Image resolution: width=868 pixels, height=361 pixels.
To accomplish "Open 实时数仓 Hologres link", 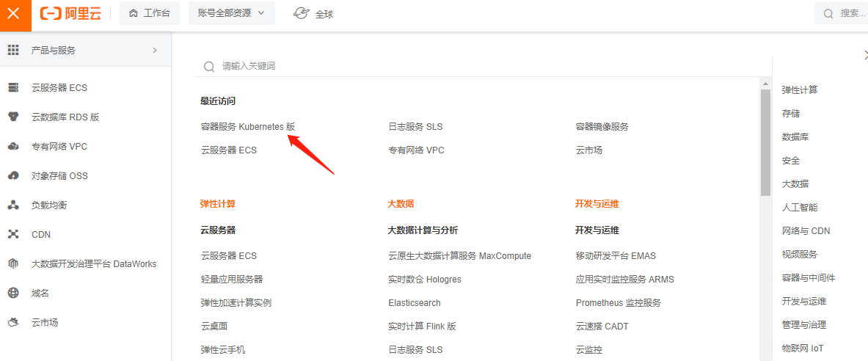I will [x=425, y=279].
